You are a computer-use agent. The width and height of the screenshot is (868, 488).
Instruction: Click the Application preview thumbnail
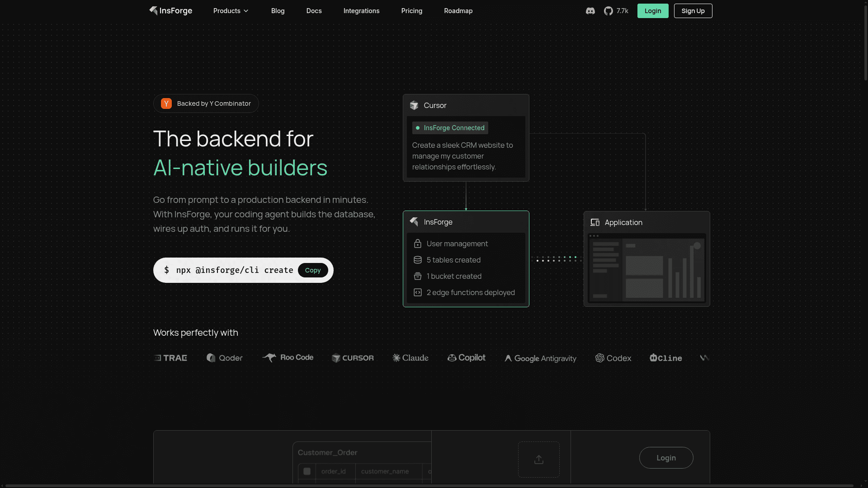[x=646, y=268]
